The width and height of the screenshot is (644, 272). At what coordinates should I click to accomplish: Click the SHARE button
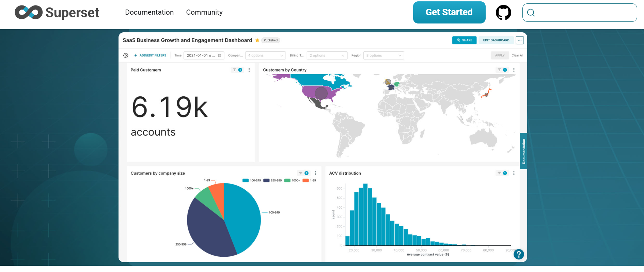point(464,40)
